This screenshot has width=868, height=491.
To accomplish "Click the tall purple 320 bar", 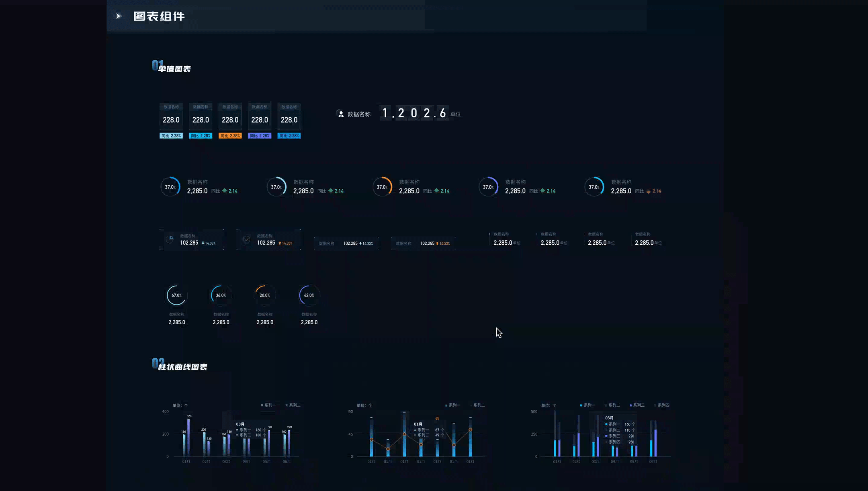I will click(189, 438).
